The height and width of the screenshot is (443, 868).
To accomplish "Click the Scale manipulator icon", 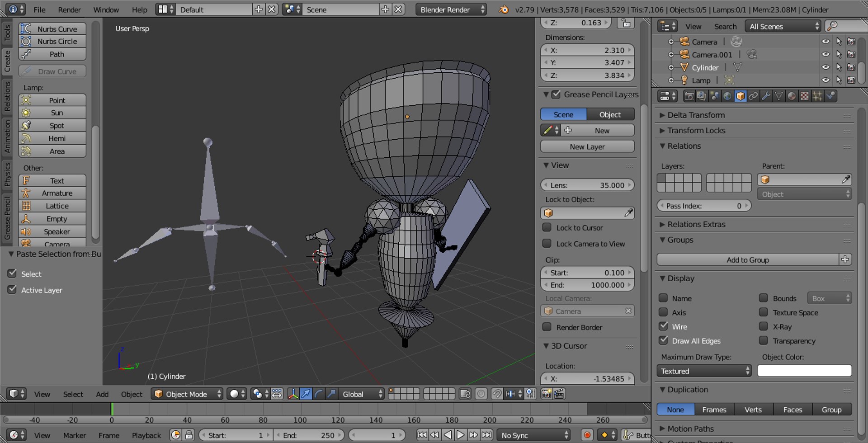I will click(331, 394).
